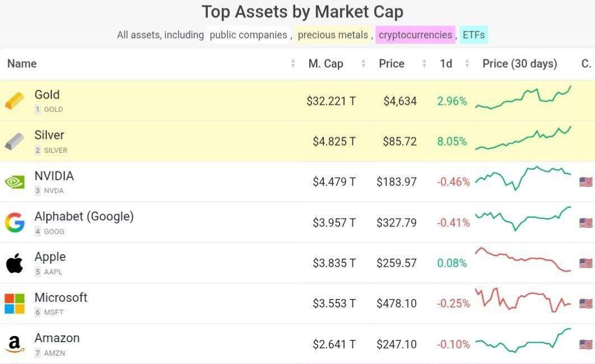Click the Apple logo icon
Viewport: 595px width, 364px height.
click(15, 263)
